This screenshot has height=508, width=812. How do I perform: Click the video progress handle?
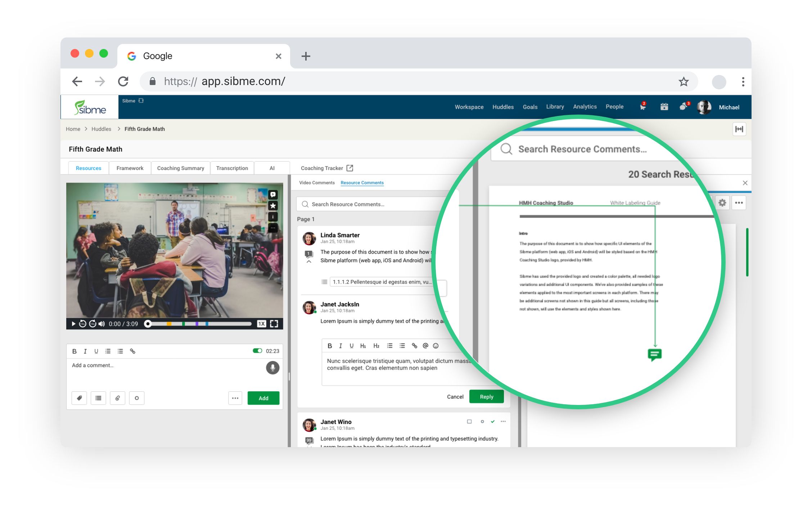[148, 324]
